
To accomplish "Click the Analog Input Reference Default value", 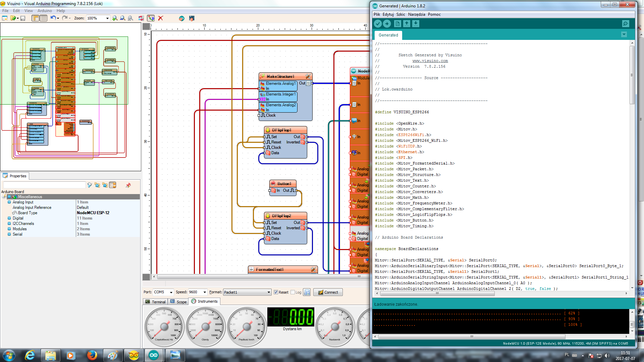I will coord(83,207).
